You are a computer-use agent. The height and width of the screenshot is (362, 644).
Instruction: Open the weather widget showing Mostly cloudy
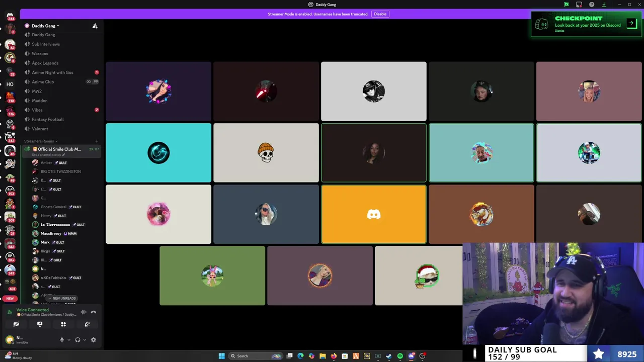coord(19,356)
